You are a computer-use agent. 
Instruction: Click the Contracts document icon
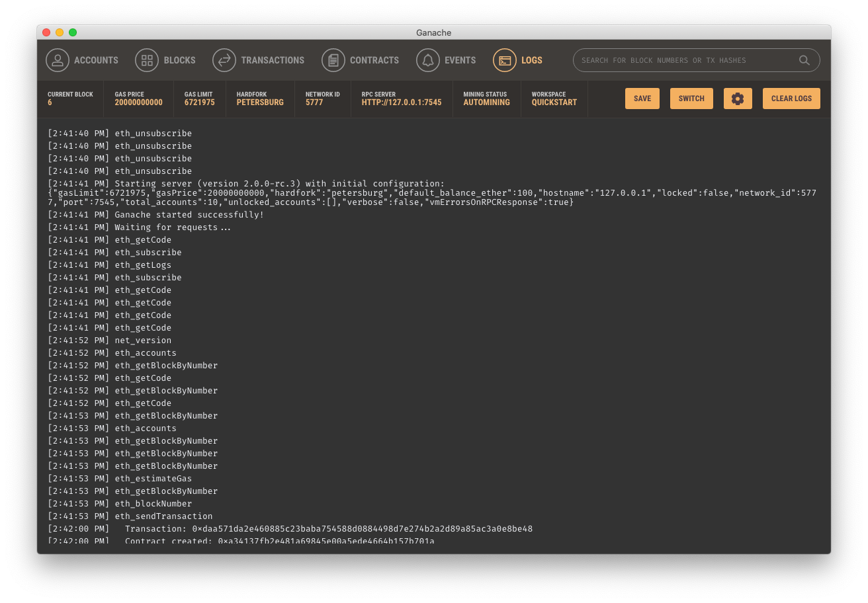pos(333,60)
